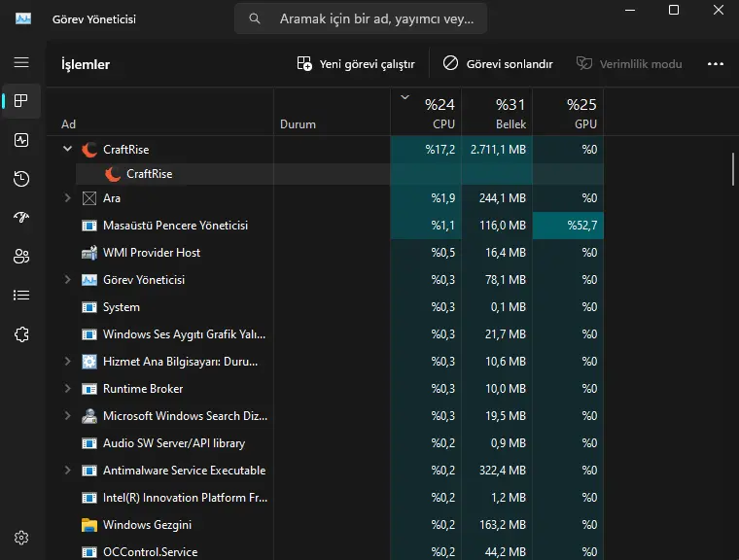The height and width of the screenshot is (560, 739).
Task: Sort by the Bellek column header
Action: pos(497,113)
